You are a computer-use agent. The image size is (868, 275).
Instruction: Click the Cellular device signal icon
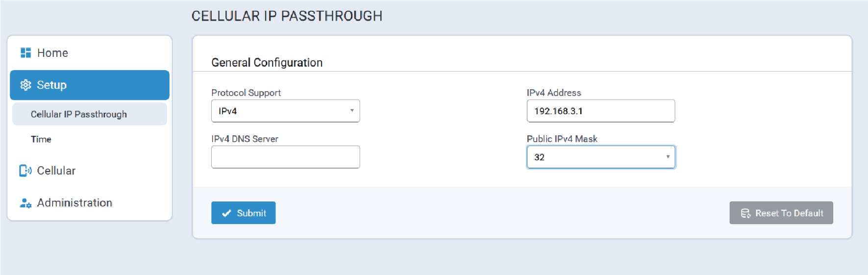click(x=25, y=171)
